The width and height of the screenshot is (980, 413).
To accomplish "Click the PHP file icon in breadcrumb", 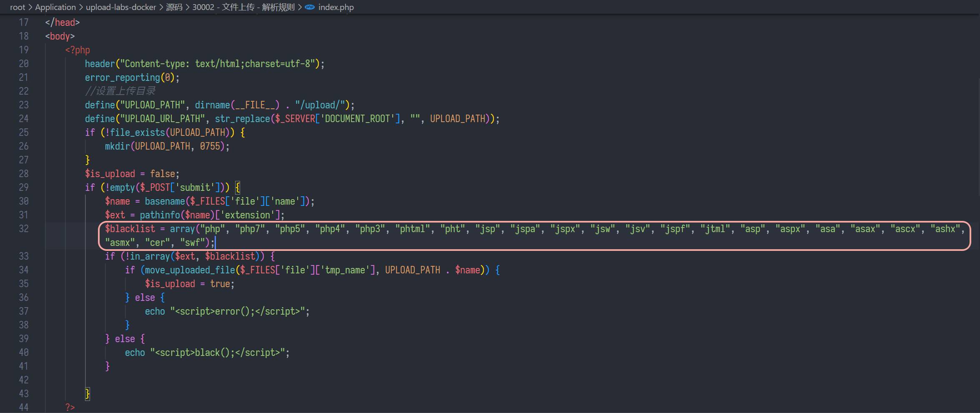I will (x=310, y=7).
